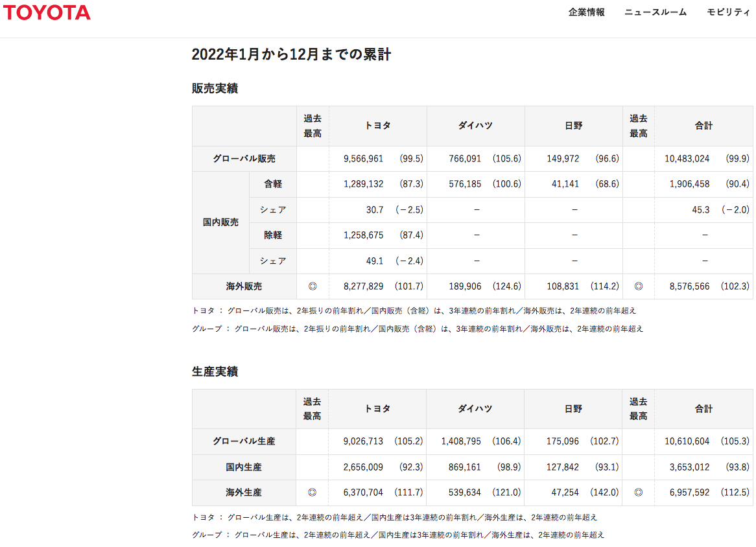756x547 pixels.
Task: Click the トヨタ sales footnote line
Action: click(x=414, y=311)
